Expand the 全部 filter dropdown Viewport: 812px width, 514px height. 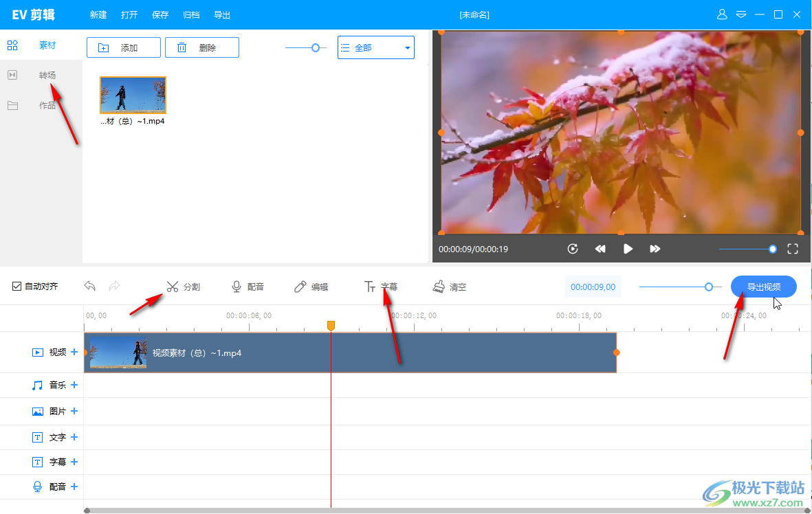(376, 47)
